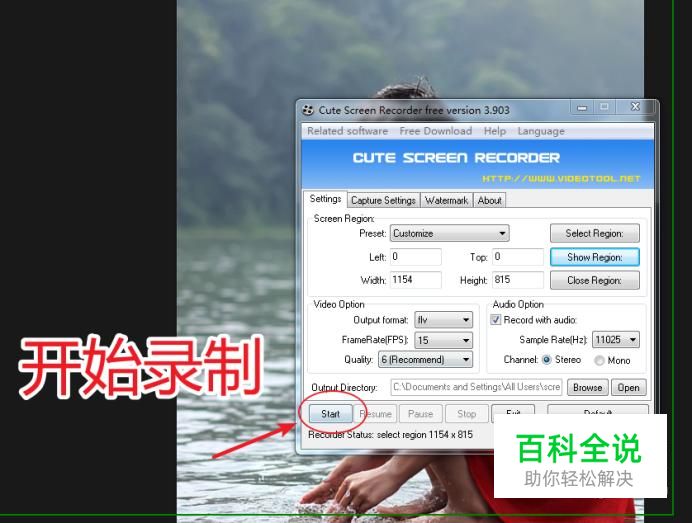
Task: Click the Top position input field
Action: point(518,257)
